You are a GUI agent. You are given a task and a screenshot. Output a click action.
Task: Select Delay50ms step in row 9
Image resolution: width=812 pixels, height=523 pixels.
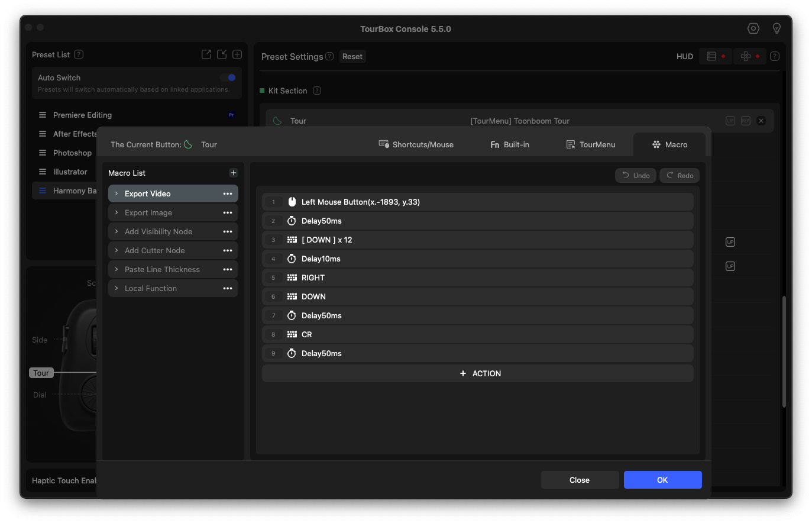pos(478,353)
